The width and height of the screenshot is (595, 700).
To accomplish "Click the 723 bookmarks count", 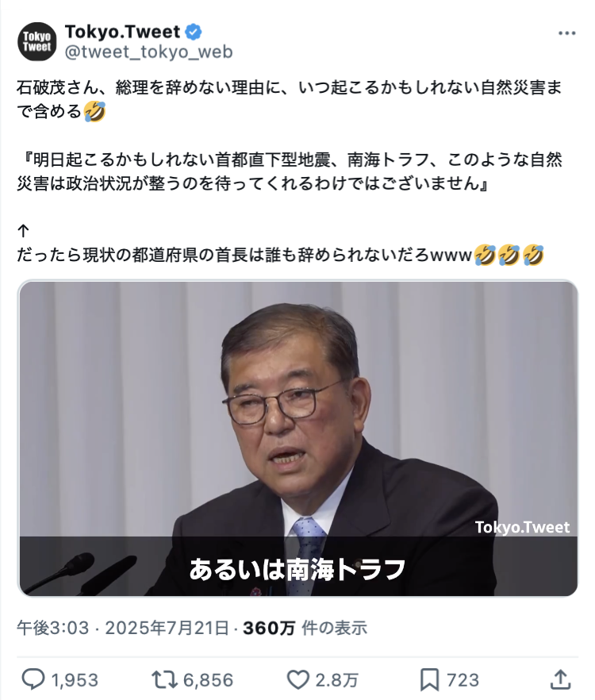I will tap(463, 680).
